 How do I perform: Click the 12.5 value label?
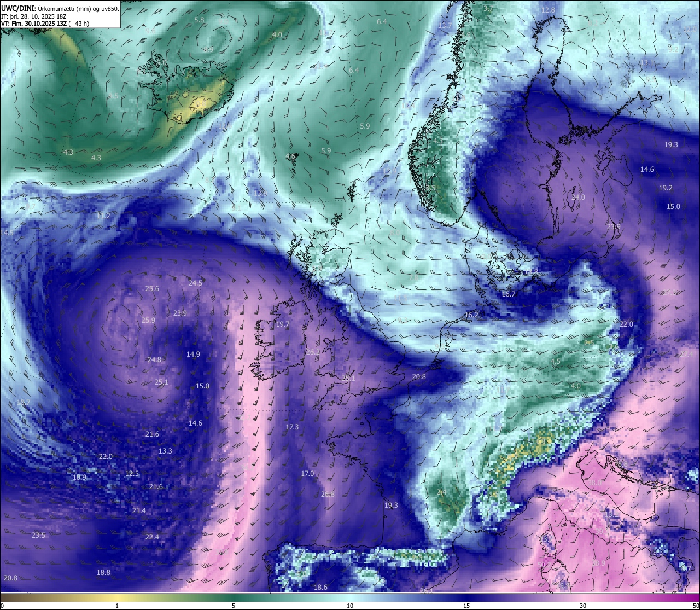tap(132, 473)
